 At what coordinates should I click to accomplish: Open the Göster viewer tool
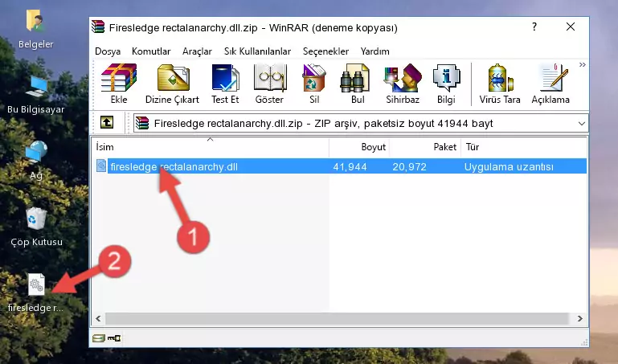coord(269,84)
